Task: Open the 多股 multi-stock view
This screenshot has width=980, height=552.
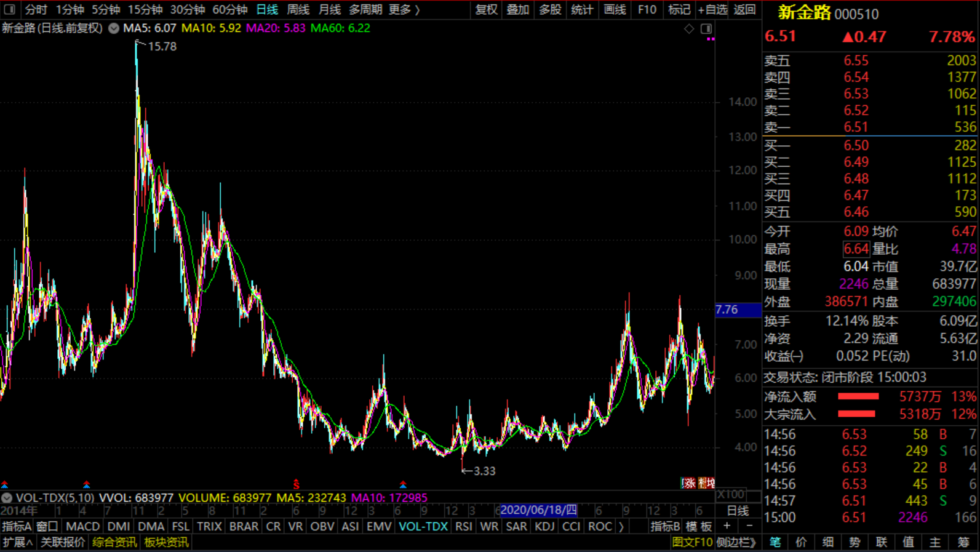Action: point(550,9)
